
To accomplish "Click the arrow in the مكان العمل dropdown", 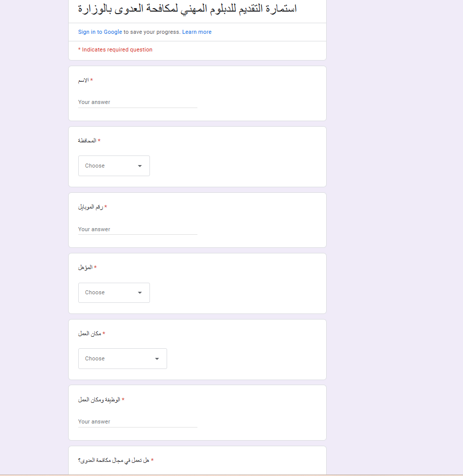I will point(157,359).
